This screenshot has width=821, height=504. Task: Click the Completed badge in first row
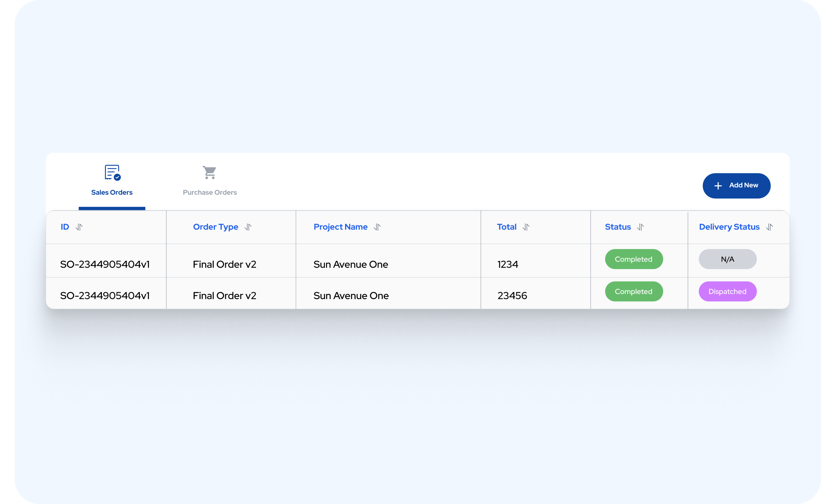(634, 259)
